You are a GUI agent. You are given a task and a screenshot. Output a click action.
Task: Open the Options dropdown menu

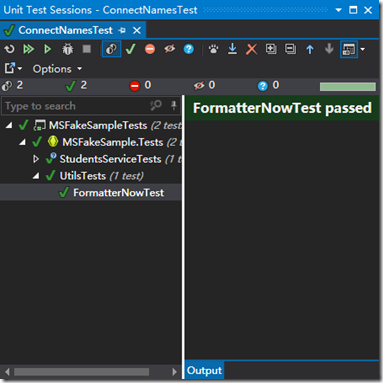point(57,69)
